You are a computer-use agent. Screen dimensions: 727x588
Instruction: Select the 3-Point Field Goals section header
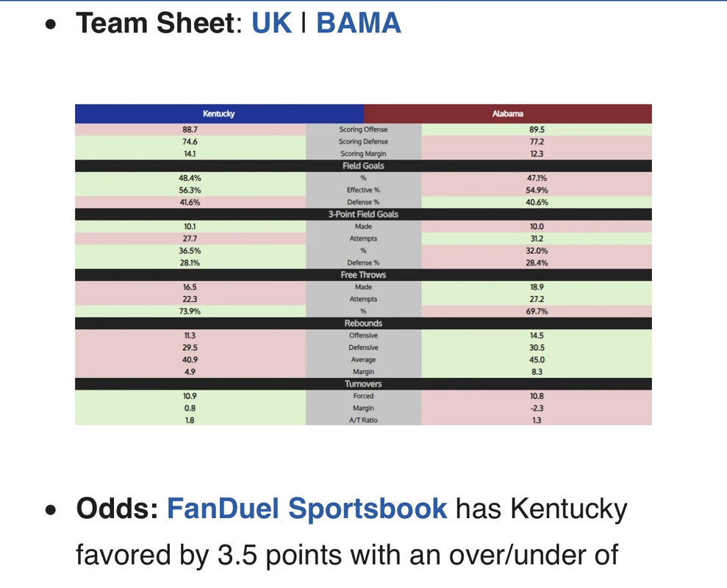[x=363, y=214]
